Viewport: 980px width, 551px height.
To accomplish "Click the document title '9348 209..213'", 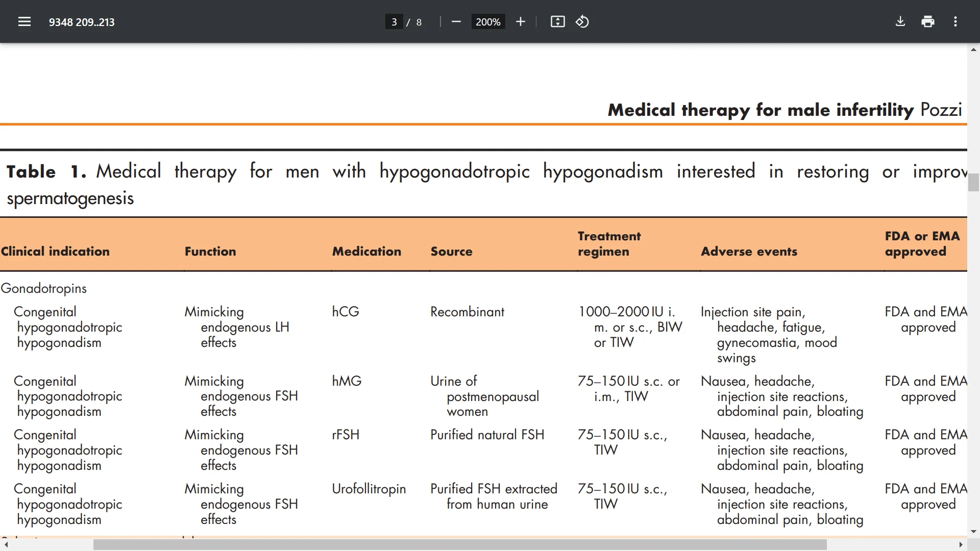I will [82, 22].
